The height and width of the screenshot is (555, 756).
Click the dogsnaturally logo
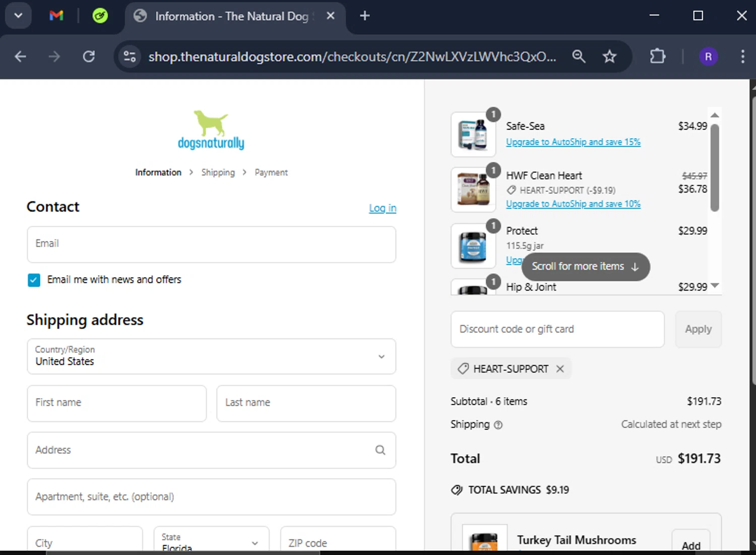[211, 130]
